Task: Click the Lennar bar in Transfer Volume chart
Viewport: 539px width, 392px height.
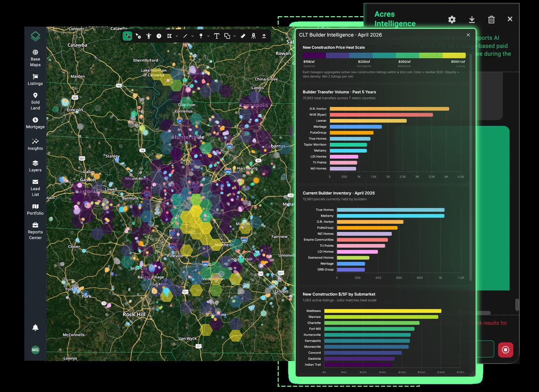Action: click(x=368, y=121)
